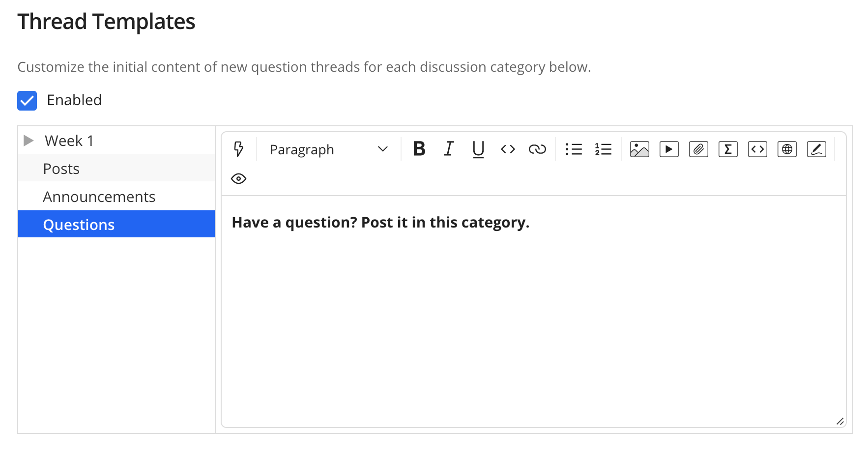Uncheck the Enabled checkbox
Screen dimensions: 868x457
(x=27, y=101)
